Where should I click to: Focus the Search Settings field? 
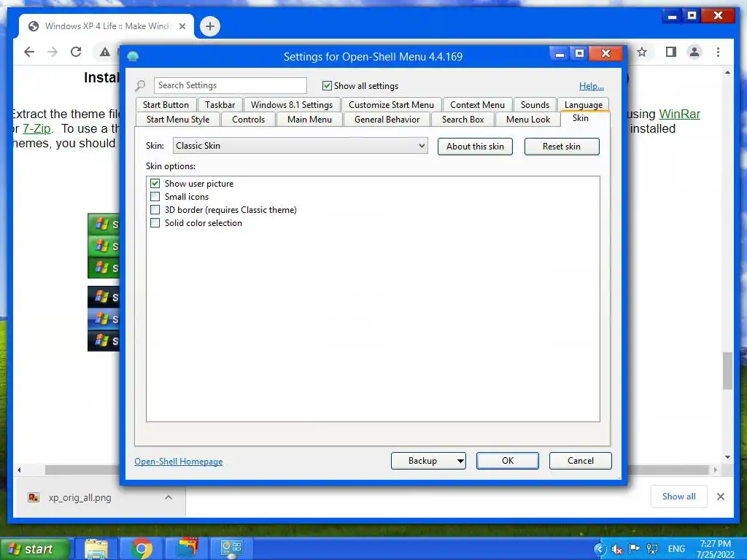[x=230, y=86]
